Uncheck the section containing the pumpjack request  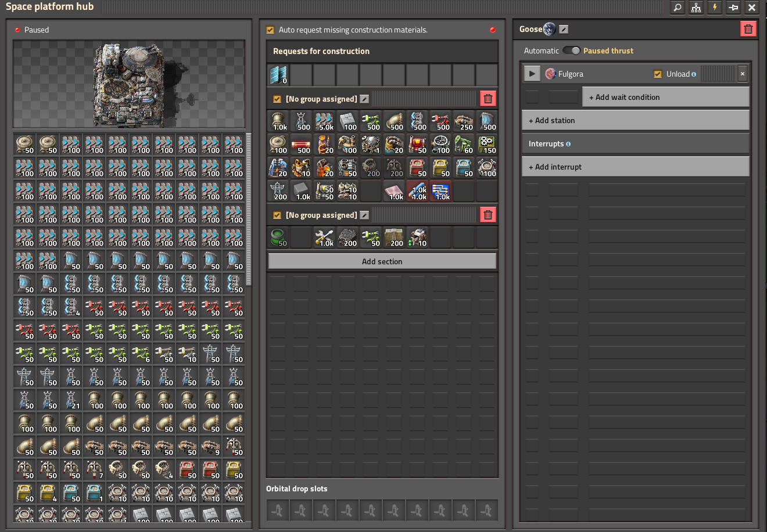[x=277, y=99]
